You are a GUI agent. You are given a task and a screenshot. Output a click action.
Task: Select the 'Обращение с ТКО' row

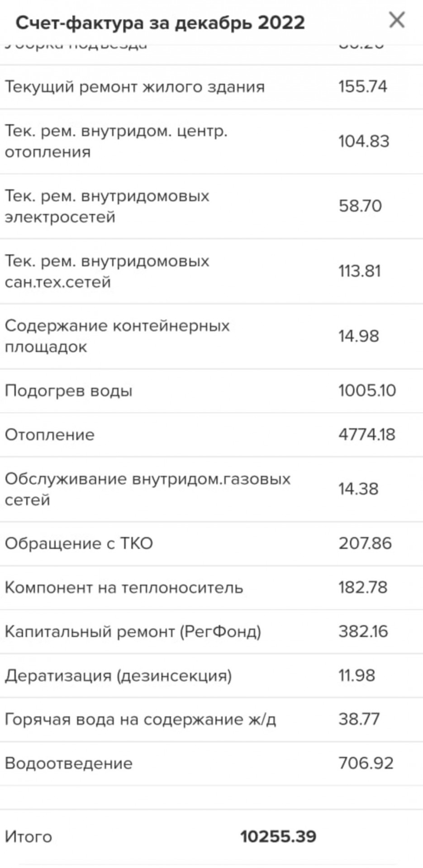click(211, 543)
